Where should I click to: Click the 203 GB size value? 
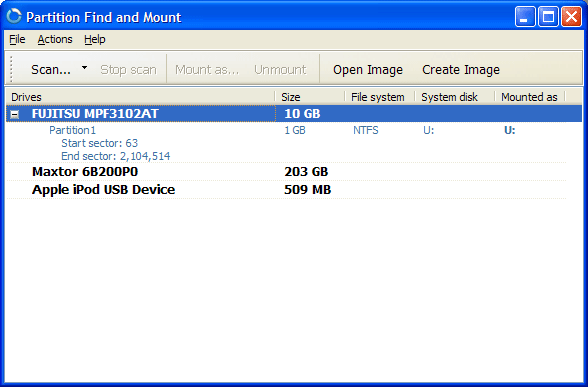click(x=306, y=172)
